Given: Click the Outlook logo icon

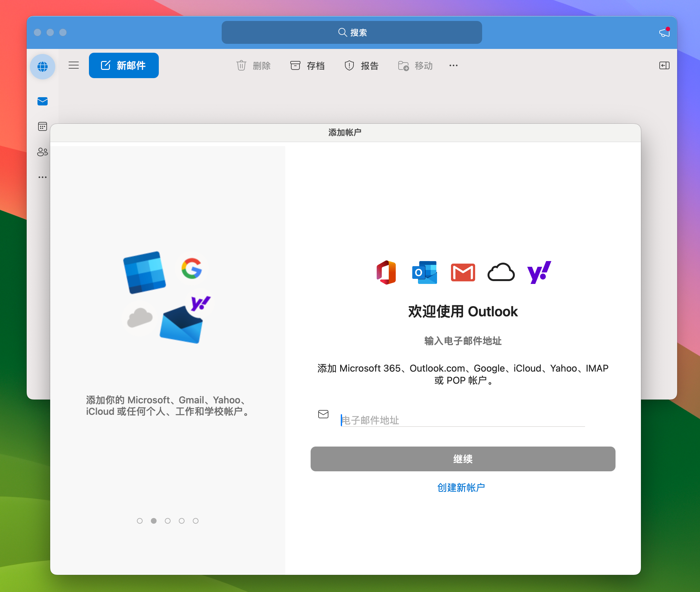Looking at the screenshot, I should pos(425,272).
